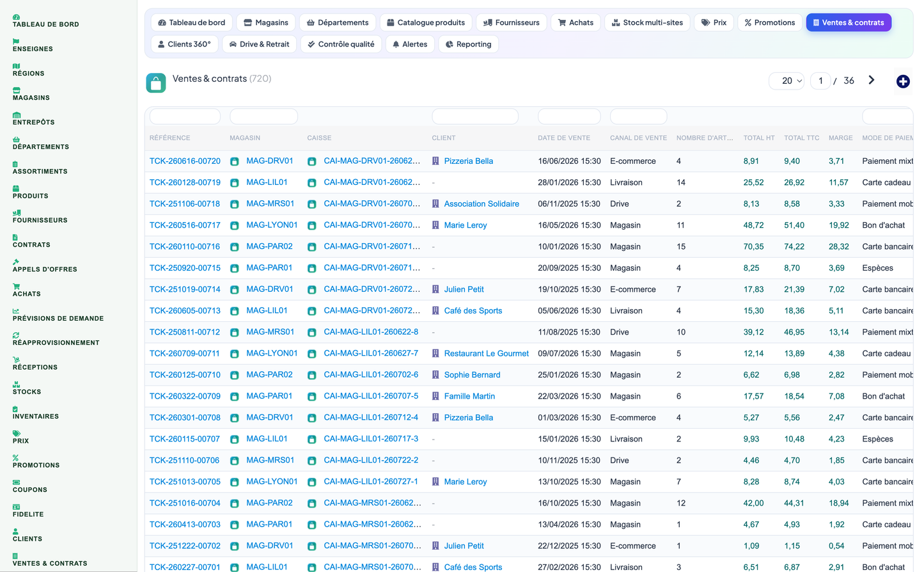Screen dimensions: 924x572
Task: Switch to Catalogue produits tab
Action: 426,22
